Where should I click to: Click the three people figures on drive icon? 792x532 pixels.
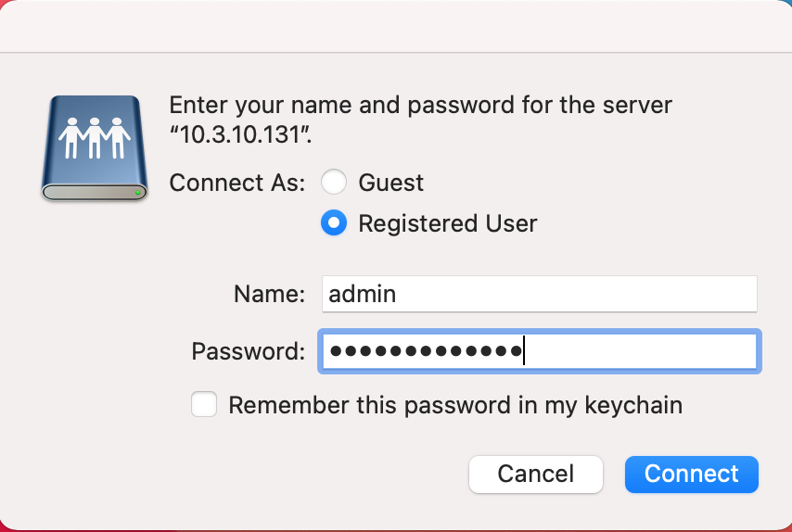click(x=95, y=138)
